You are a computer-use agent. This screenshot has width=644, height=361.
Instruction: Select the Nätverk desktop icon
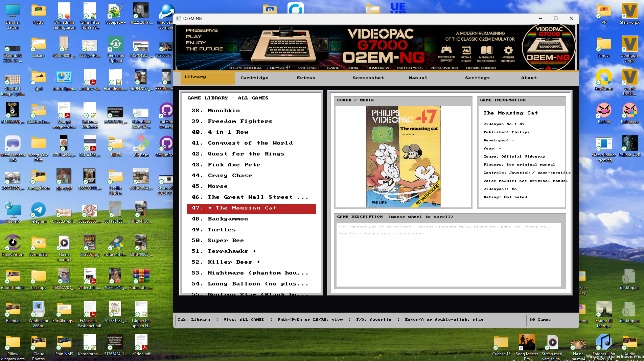(13, 213)
